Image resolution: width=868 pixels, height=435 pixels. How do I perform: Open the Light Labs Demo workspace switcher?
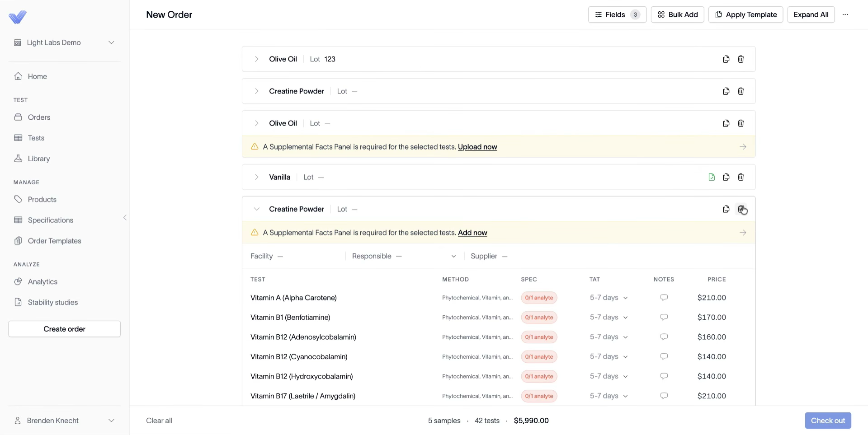[64, 42]
